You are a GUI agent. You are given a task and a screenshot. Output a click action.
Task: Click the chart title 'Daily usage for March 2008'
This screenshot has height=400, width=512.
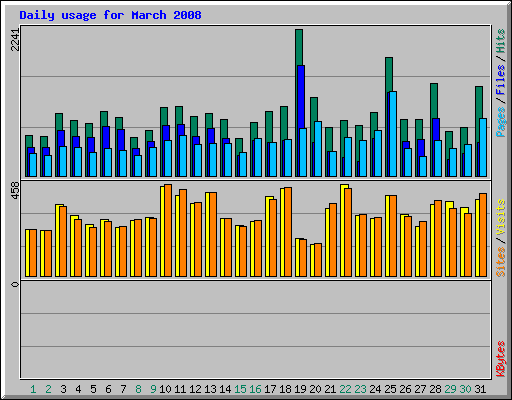coord(110,15)
